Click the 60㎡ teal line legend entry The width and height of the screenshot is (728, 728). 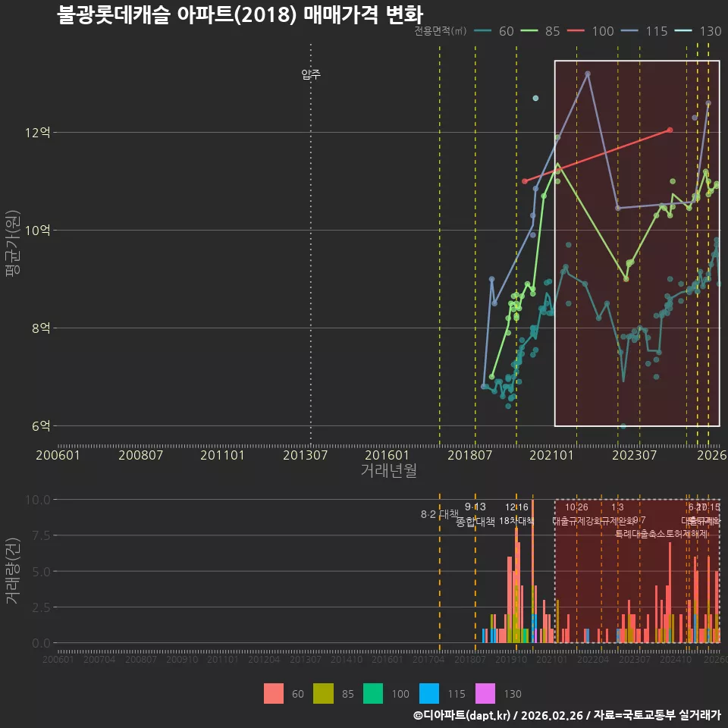pos(494,31)
